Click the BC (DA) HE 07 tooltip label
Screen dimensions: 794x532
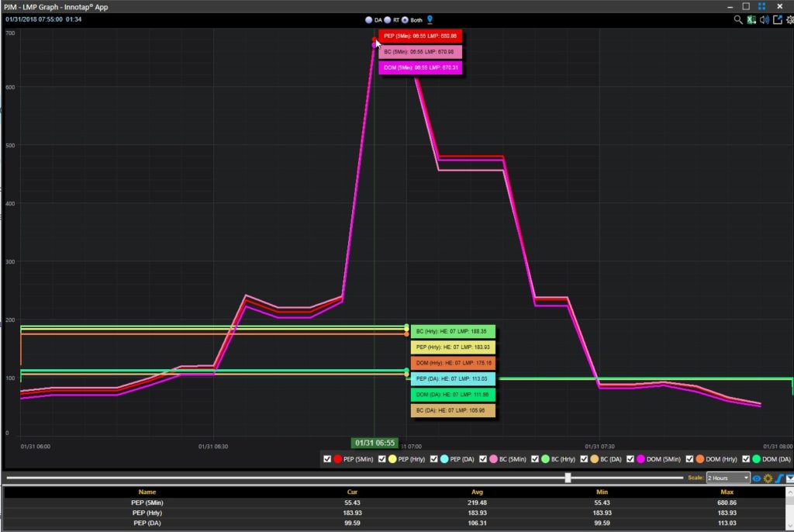pyautogui.click(x=453, y=410)
